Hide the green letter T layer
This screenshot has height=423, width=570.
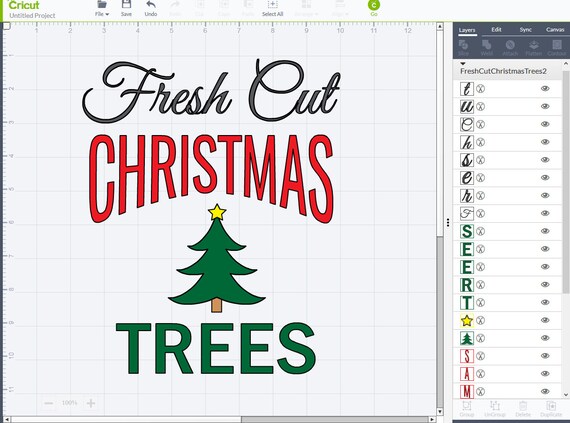tap(545, 302)
